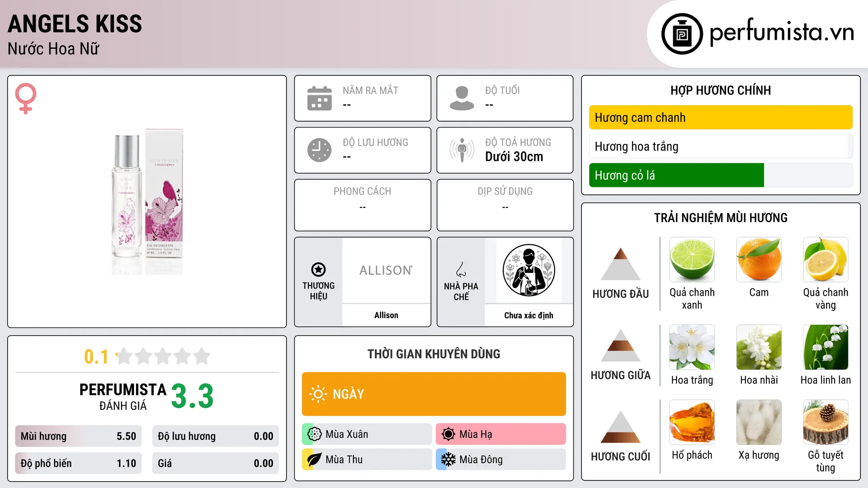The image size is (868, 488).
Task: Click the green Hương cỏ lá bar
Action: (x=721, y=175)
